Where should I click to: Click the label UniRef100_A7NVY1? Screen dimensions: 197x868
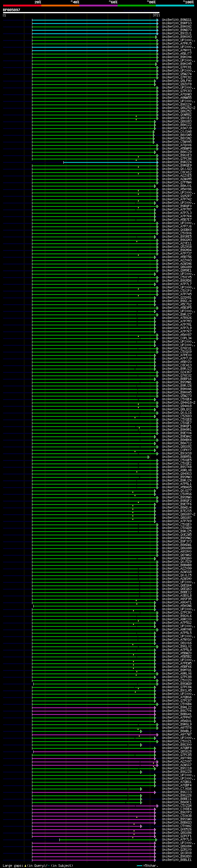pyautogui.click(x=176, y=50)
